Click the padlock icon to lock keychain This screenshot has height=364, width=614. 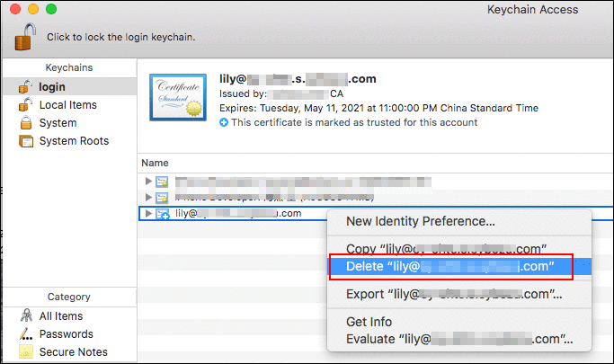[25, 37]
